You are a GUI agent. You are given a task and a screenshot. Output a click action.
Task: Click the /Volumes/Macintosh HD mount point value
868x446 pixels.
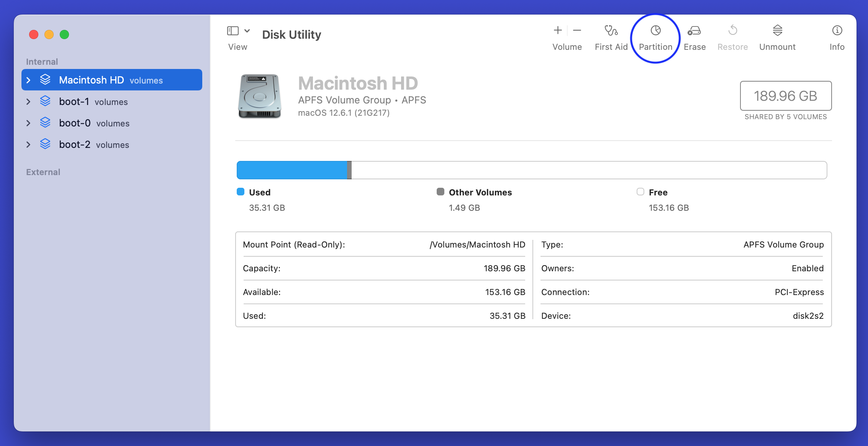click(x=477, y=244)
